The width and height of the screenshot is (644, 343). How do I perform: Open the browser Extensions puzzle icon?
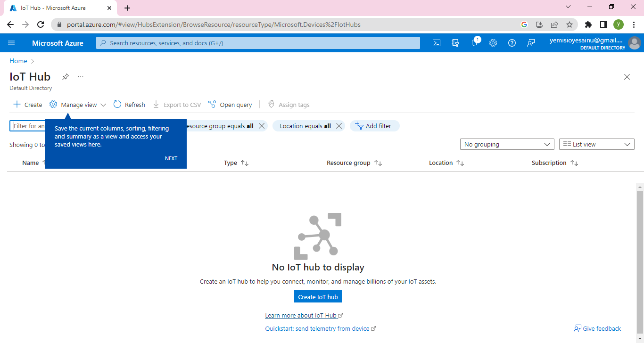tap(588, 24)
